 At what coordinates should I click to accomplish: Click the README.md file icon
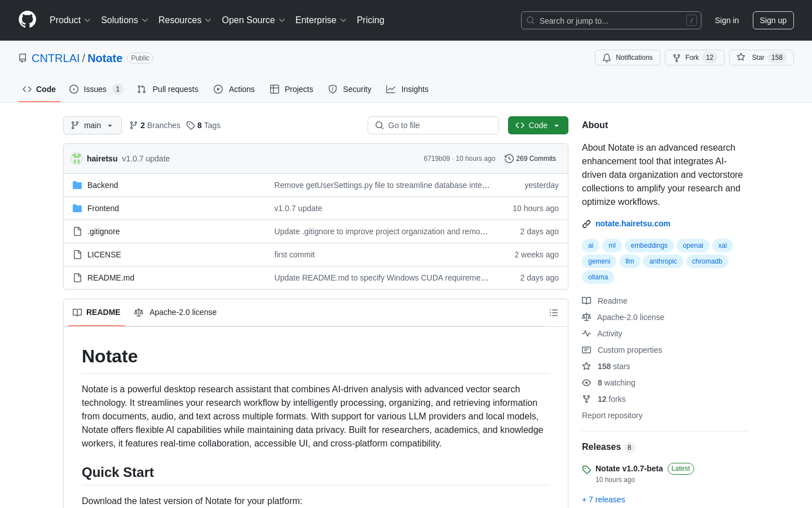click(77, 278)
